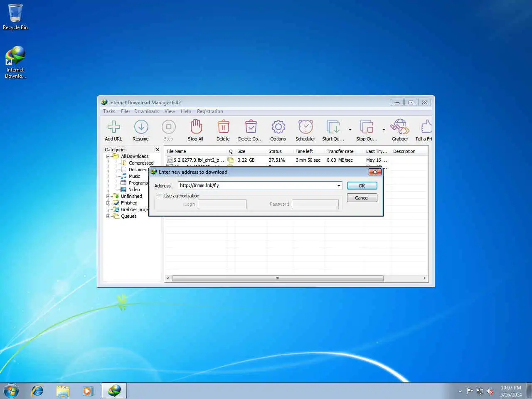Image resolution: width=532 pixels, height=399 pixels.
Task: Click the Stop toolbar icon
Action: pos(168,127)
